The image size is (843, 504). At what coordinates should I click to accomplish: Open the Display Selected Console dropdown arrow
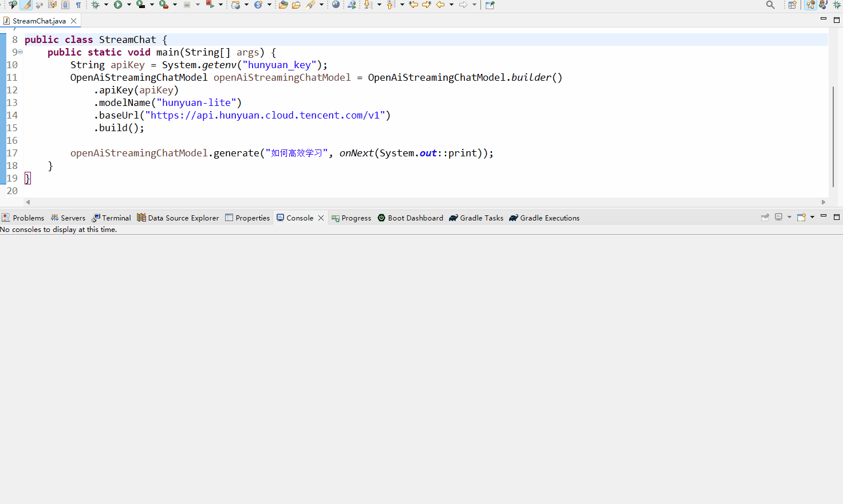click(789, 217)
